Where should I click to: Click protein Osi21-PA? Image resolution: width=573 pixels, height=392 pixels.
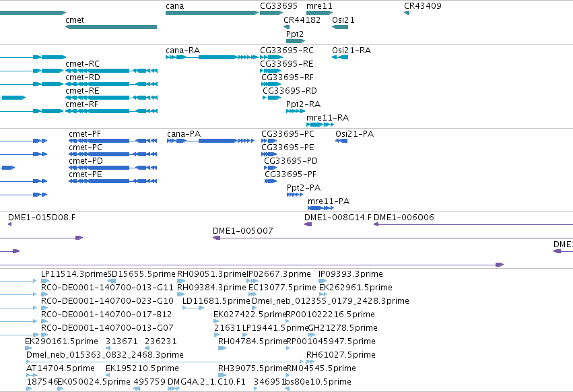coord(341,141)
